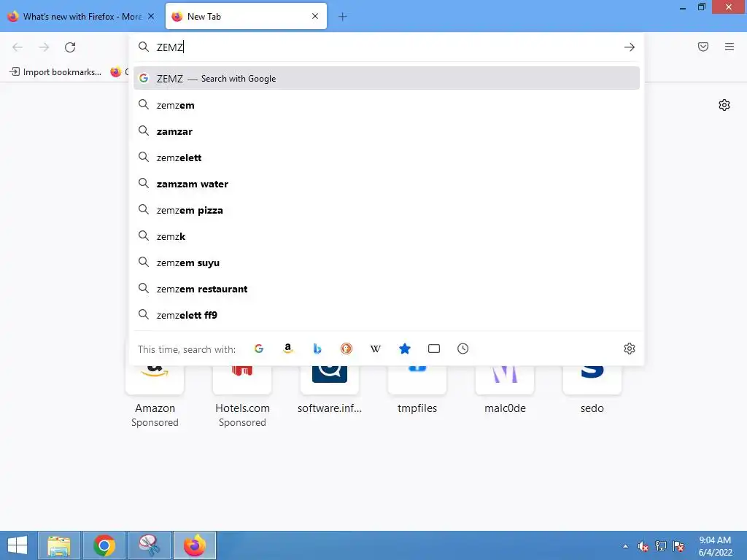Open Action Center flag icon
The width and height of the screenshot is (747, 560).
679,546
